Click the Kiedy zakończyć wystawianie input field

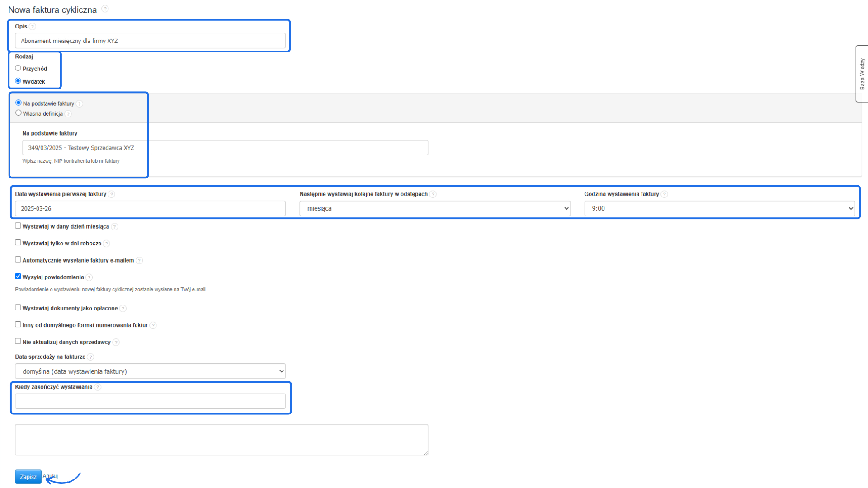coord(150,401)
